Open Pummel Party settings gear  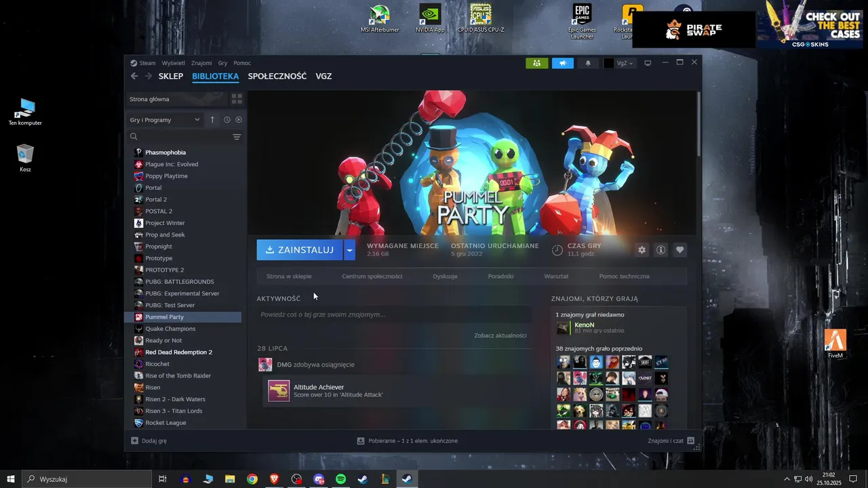tap(642, 250)
